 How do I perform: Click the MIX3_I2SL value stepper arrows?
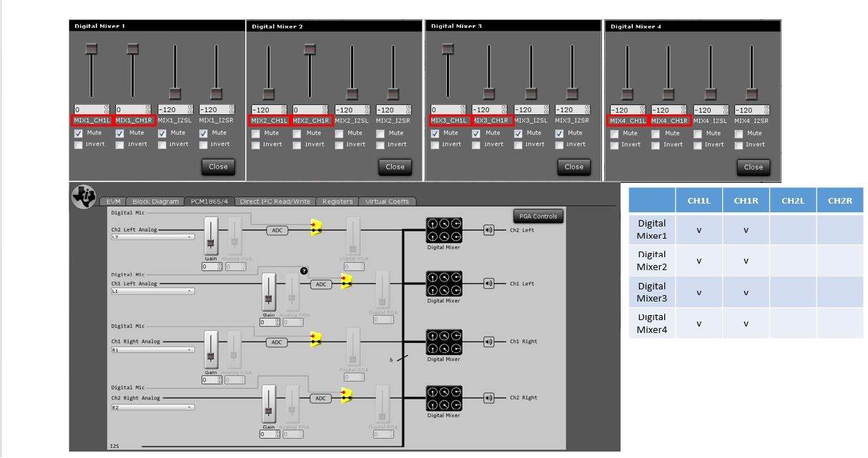coord(548,110)
